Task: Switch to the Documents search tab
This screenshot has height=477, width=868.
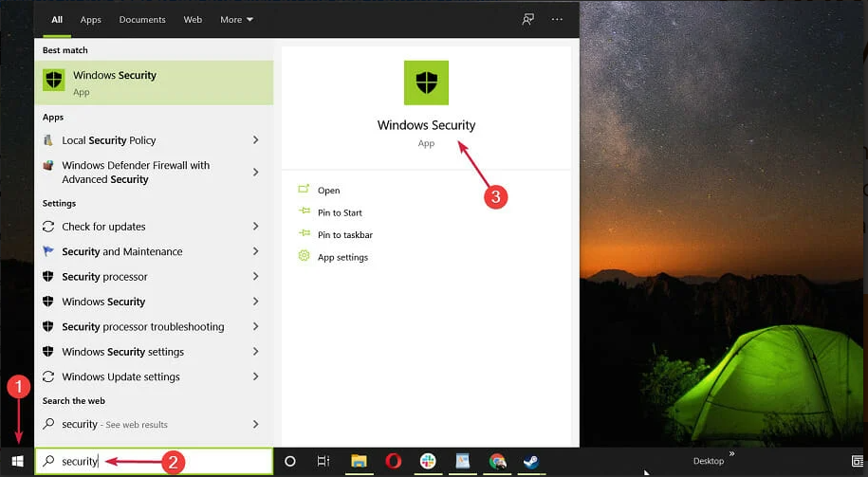Action: pos(141,19)
